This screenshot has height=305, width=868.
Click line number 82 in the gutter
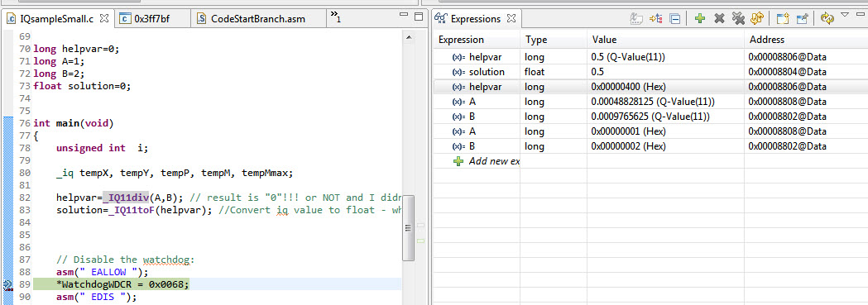[24, 198]
